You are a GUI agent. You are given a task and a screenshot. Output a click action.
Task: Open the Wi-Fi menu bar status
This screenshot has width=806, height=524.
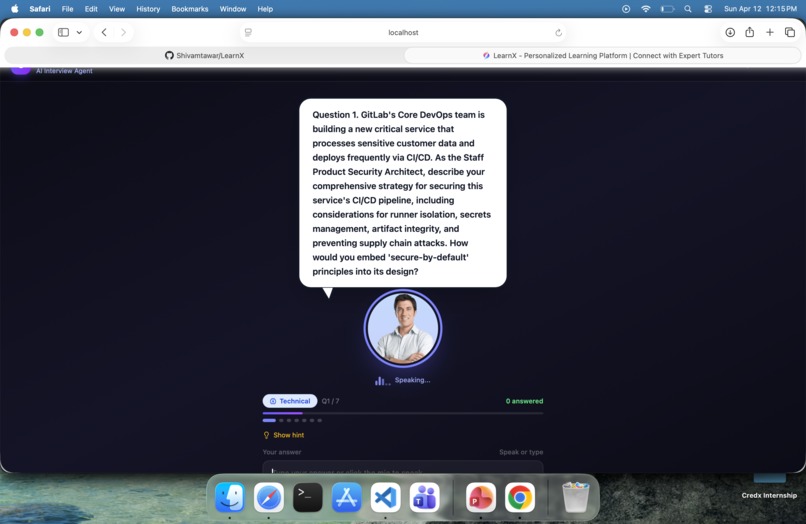coord(646,9)
